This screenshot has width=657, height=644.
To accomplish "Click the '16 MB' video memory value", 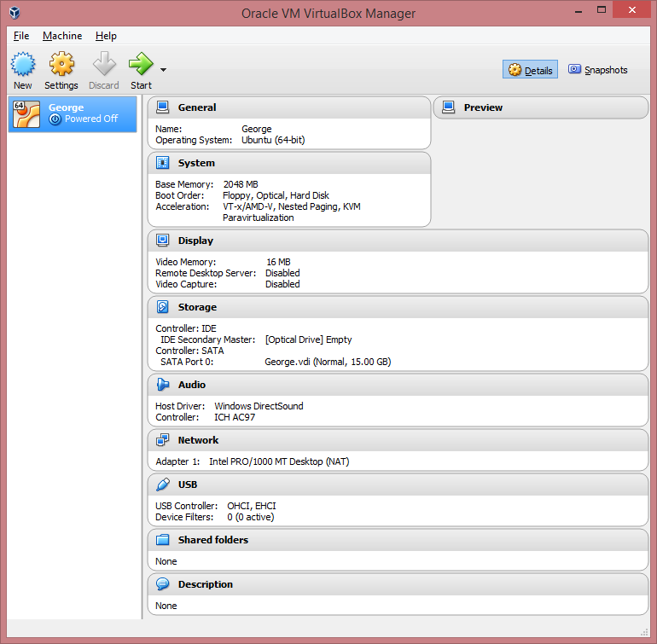I will (278, 262).
